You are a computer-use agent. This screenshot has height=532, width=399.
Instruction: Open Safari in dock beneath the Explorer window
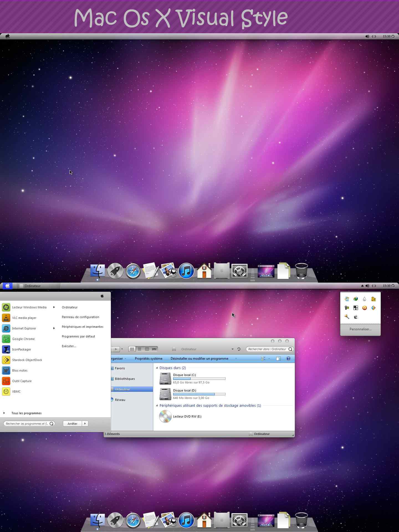133,521
